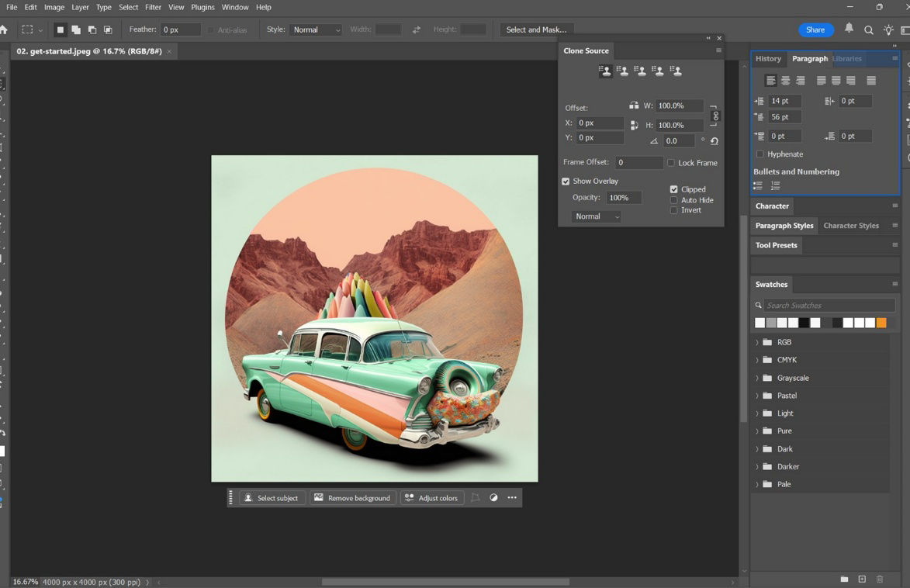Click the search magnifier icon in the top bar

coord(869,29)
